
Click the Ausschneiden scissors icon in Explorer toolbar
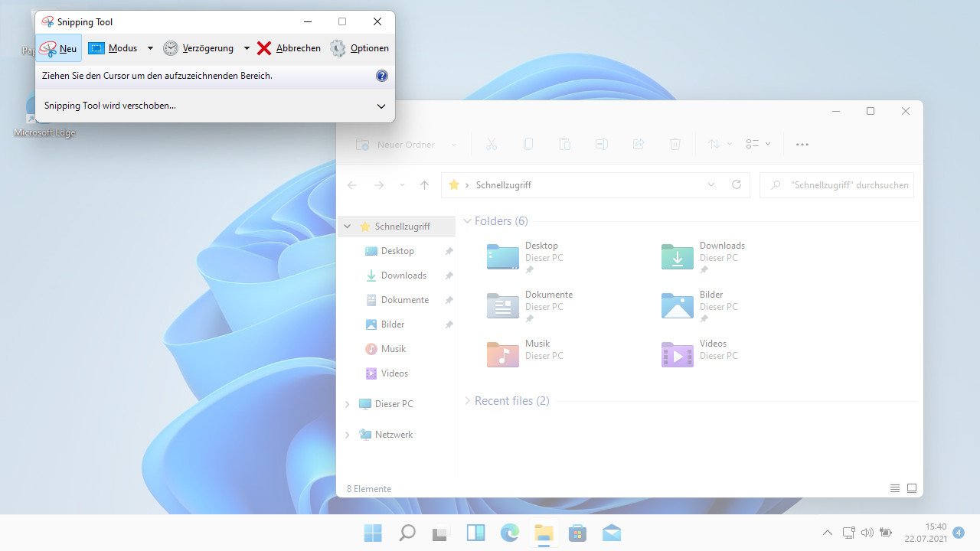tap(492, 144)
